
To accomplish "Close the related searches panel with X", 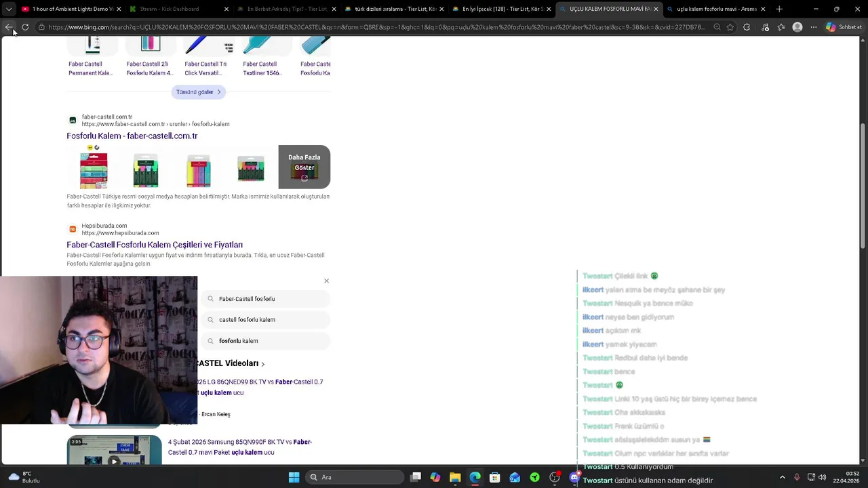I will 326,281.
